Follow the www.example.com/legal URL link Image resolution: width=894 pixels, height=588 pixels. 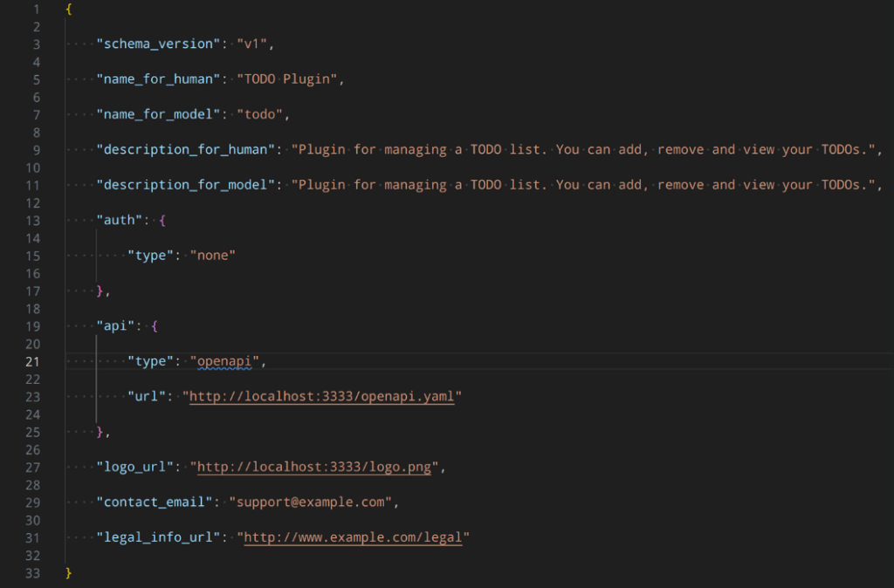[353, 537]
